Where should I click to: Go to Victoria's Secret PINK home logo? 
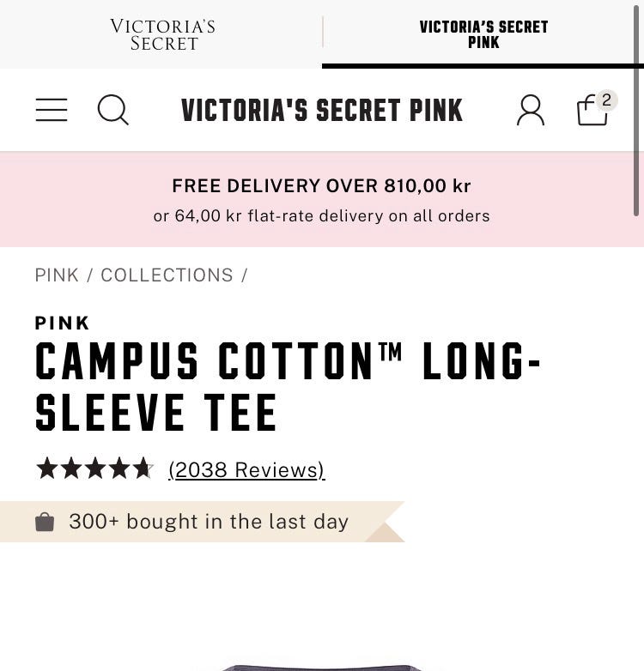[322, 110]
